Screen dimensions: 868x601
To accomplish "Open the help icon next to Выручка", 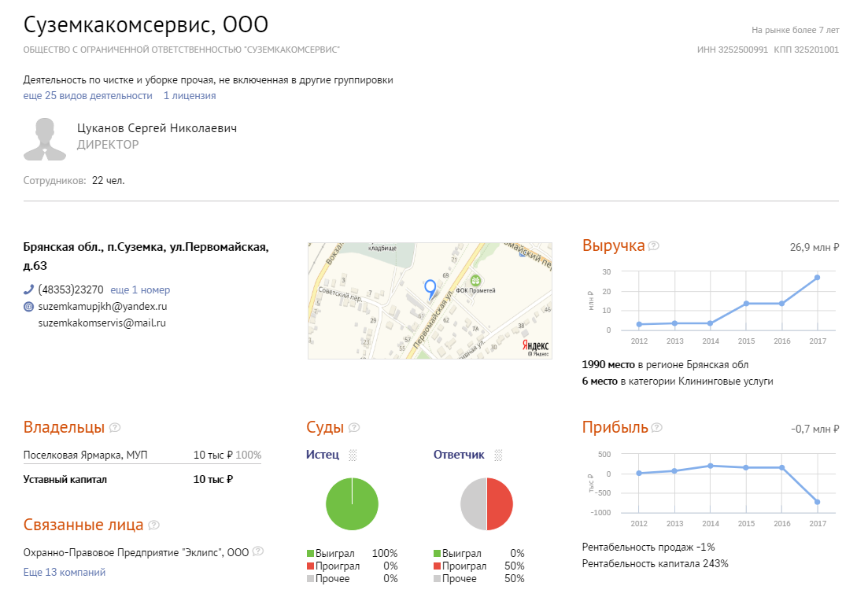I will (654, 245).
